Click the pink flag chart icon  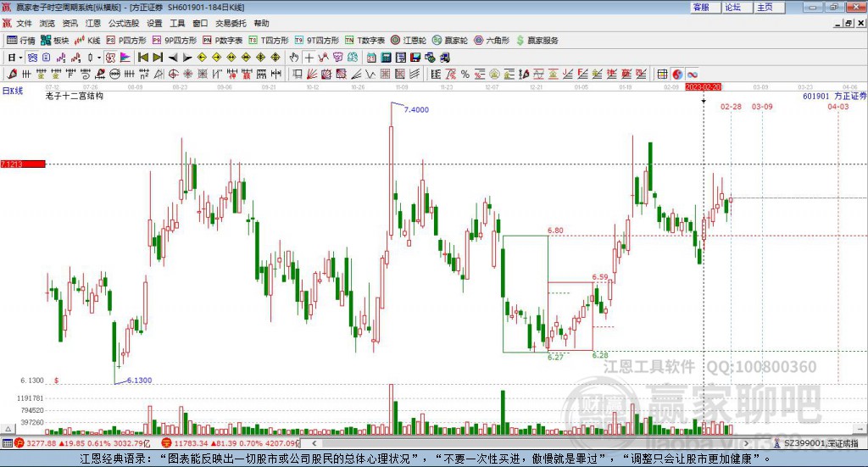[125, 58]
